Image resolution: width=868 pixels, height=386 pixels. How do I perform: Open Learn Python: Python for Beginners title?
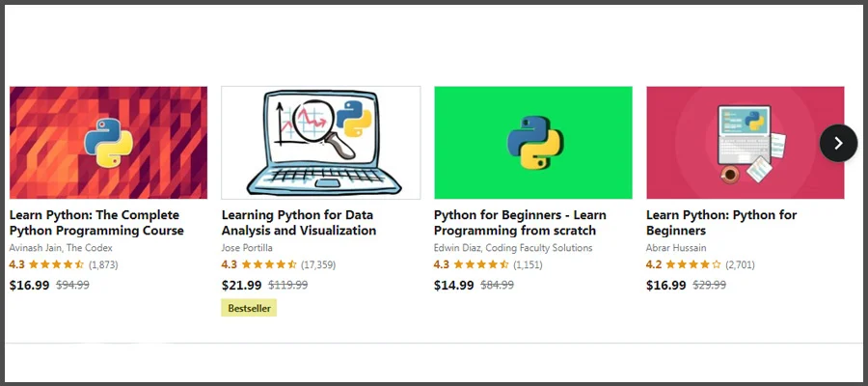pyautogui.click(x=721, y=223)
